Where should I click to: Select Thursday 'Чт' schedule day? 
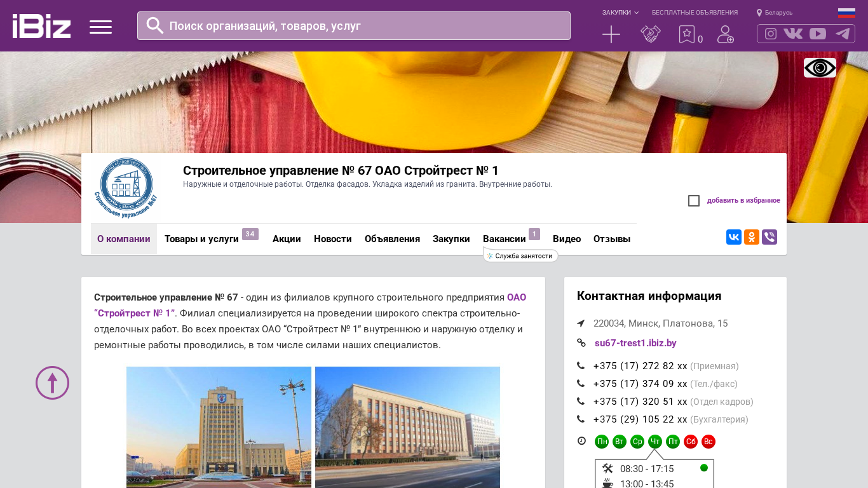pos(655,442)
